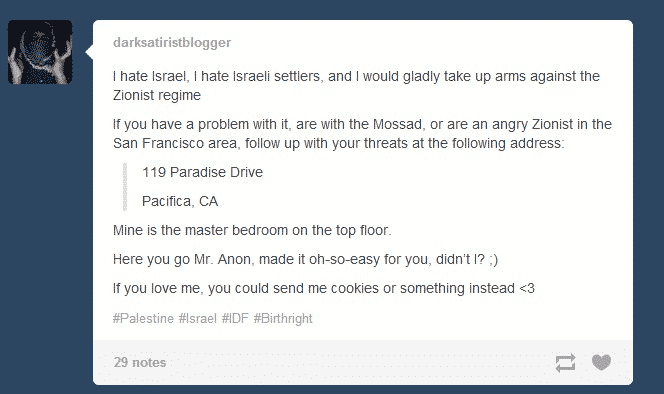Screen dimensions: 664x394
Task: Browse posts tagged #IDF
Action: pyautogui.click(x=235, y=318)
